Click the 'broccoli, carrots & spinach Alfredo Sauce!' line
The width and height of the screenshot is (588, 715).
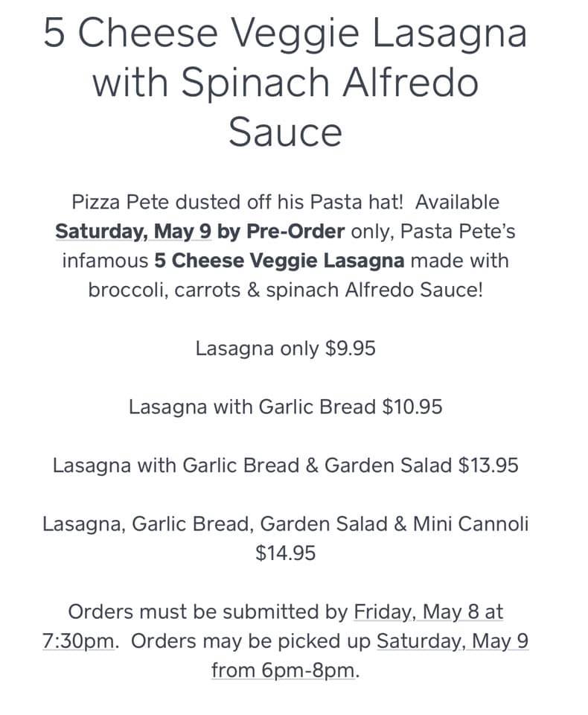click(x=286, y=289)
